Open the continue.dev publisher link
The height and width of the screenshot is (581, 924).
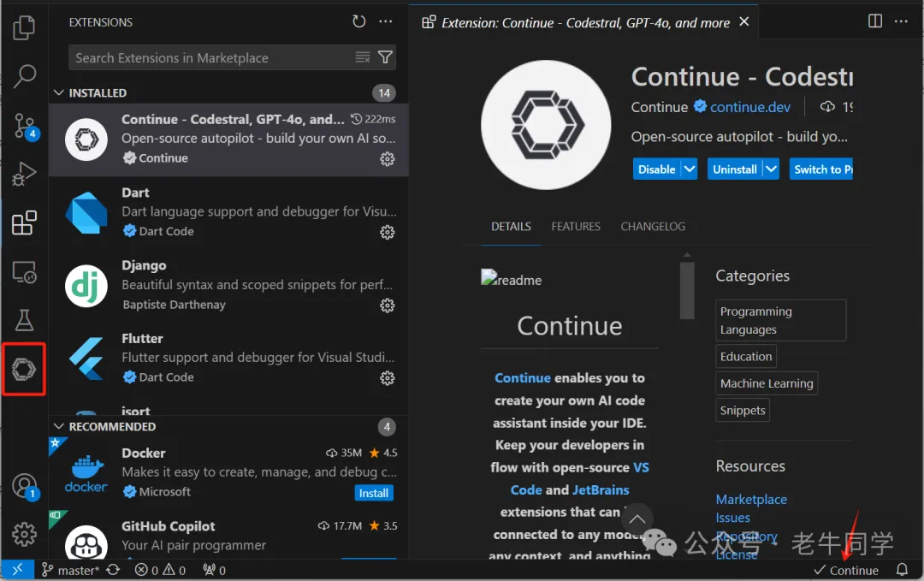pos(749,107)
